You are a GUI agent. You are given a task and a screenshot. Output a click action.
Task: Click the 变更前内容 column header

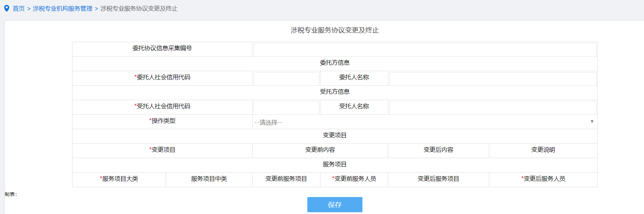pyautogui.click(x=320, y=150)
